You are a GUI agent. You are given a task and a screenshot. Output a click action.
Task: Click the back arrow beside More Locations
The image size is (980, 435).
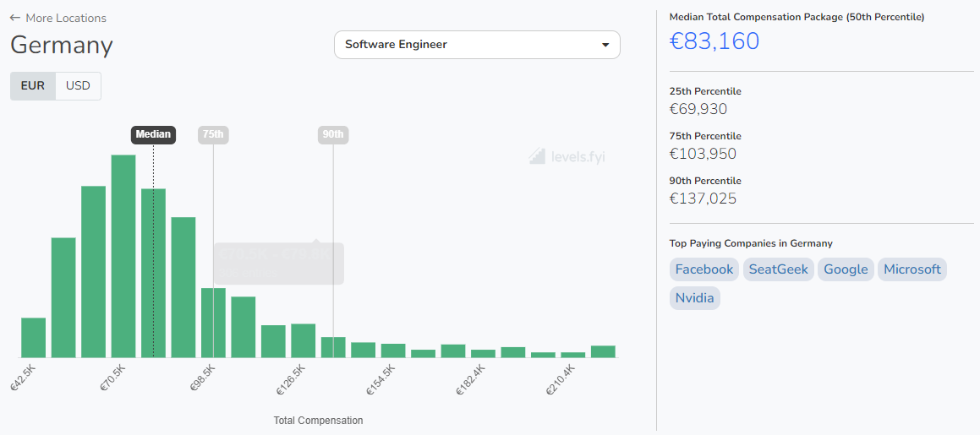pos(15,18)
